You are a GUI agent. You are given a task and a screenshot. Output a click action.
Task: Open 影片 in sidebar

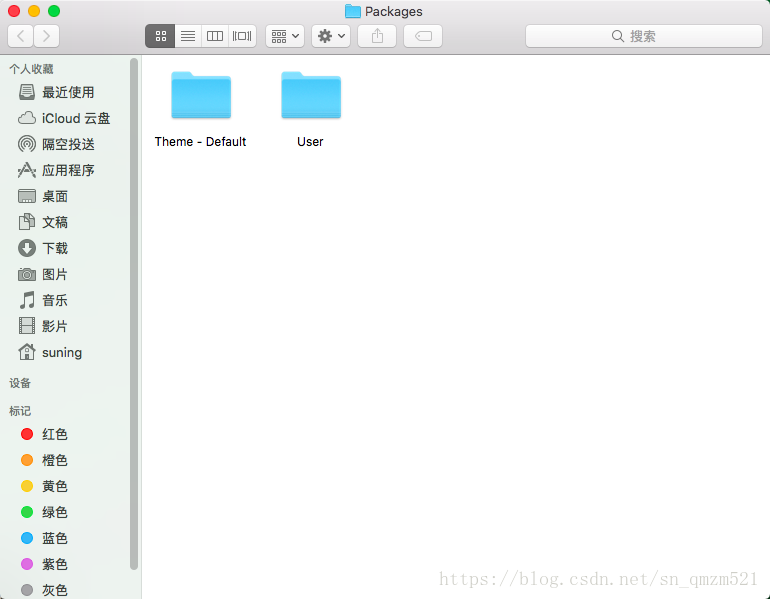[43, 326]
